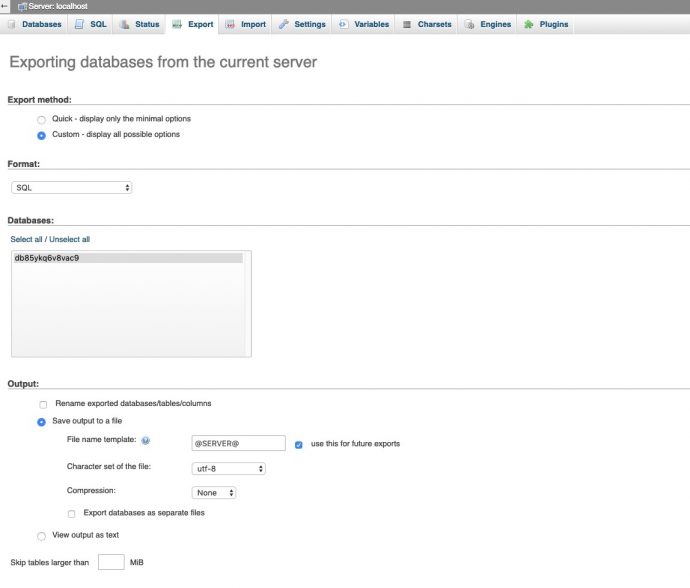Click the Plugins puzzle icon

click(x=529, y=24)
